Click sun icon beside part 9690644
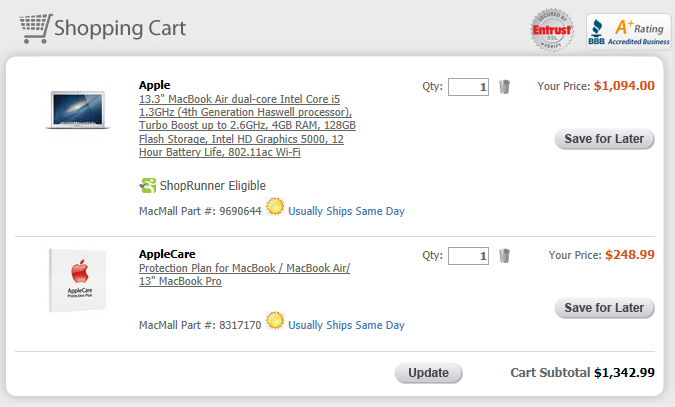 tap(275, 207)
